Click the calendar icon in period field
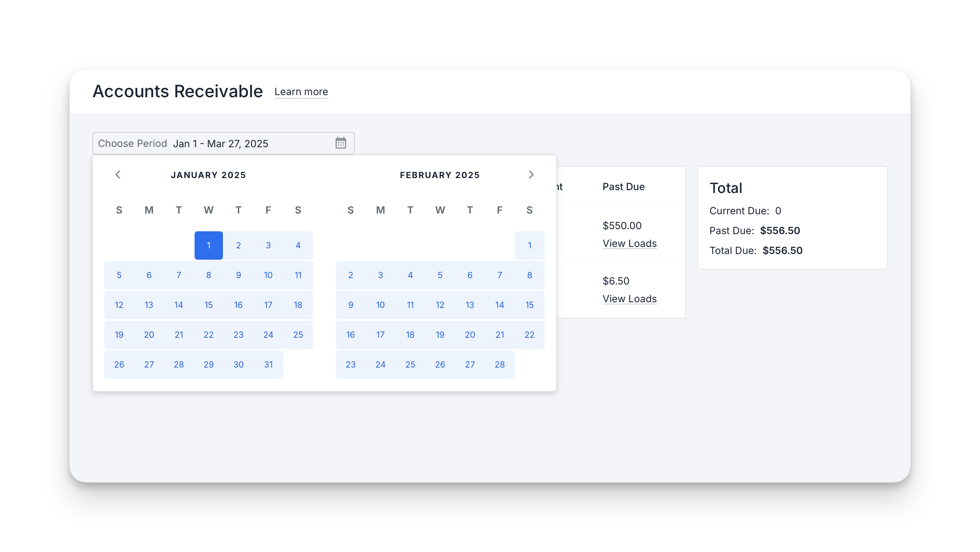The image size is (980, 552). tap(341, 143)
